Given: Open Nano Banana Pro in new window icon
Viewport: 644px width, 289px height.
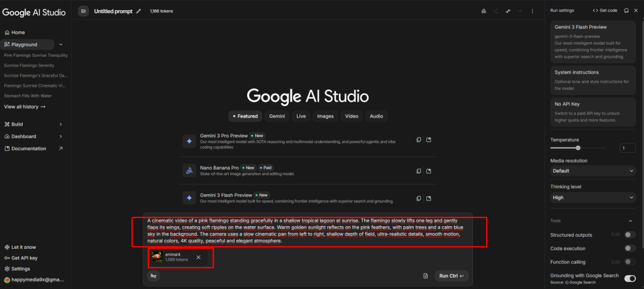Looking at the screenshot, I should (x=428, y=170).
